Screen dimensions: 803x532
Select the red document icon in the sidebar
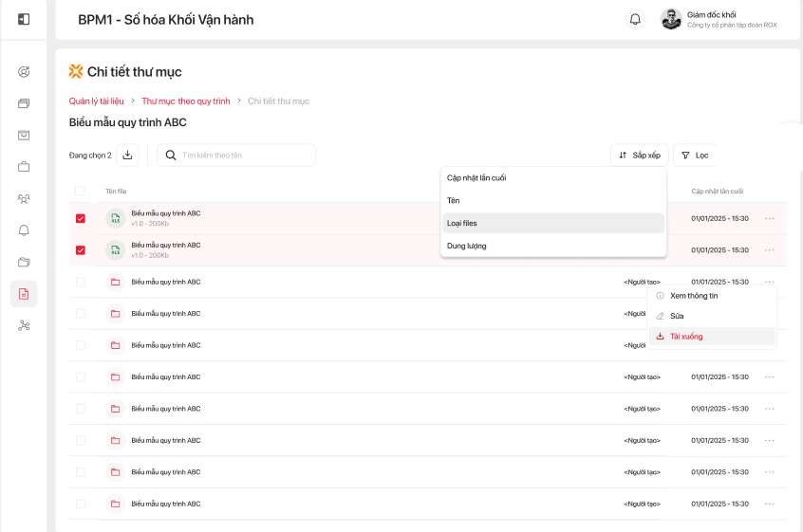pyautogui.click(x=24, y=294)
